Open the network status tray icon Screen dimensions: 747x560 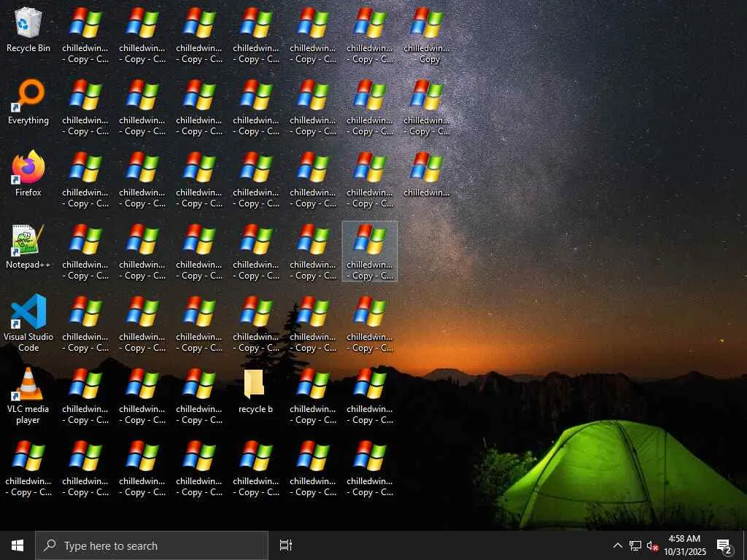tap(635, 545)
